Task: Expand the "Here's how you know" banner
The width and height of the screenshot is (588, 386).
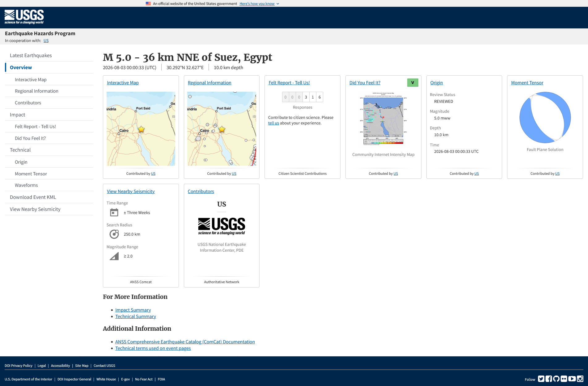Action: (x=259, y=4)
